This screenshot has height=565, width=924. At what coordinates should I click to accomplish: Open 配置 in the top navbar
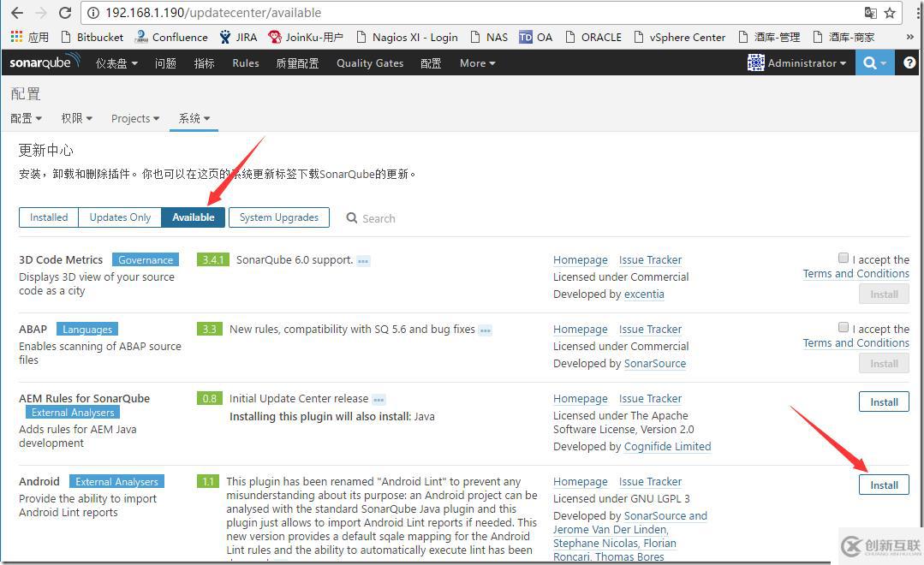(431, 63)
